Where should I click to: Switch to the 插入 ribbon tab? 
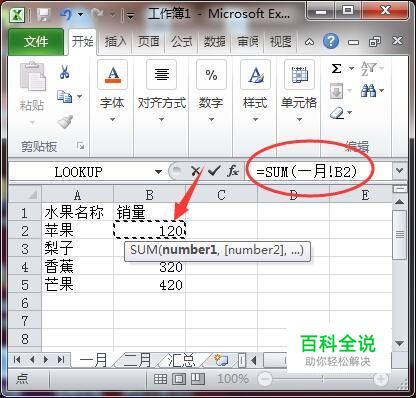115,42
